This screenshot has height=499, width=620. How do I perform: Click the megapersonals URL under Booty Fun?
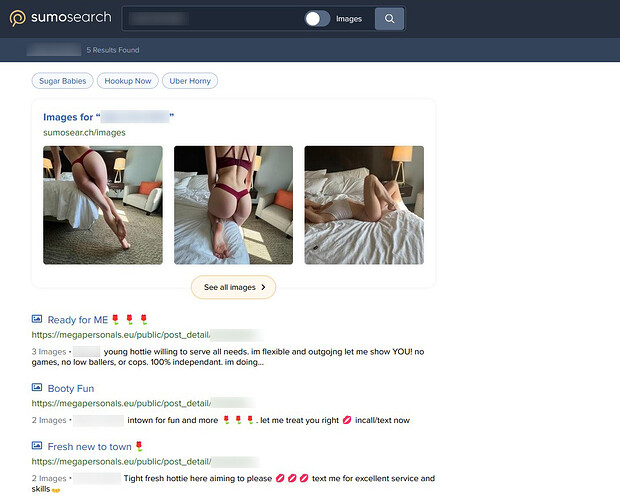pos(120,403)
